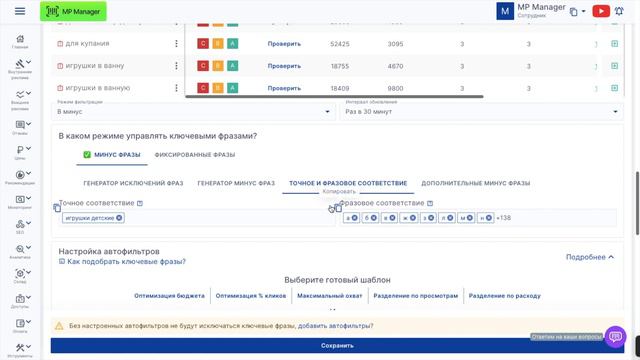Select Точное и фразовое соответствие tab
640x360 pixels.
[348, 183]
